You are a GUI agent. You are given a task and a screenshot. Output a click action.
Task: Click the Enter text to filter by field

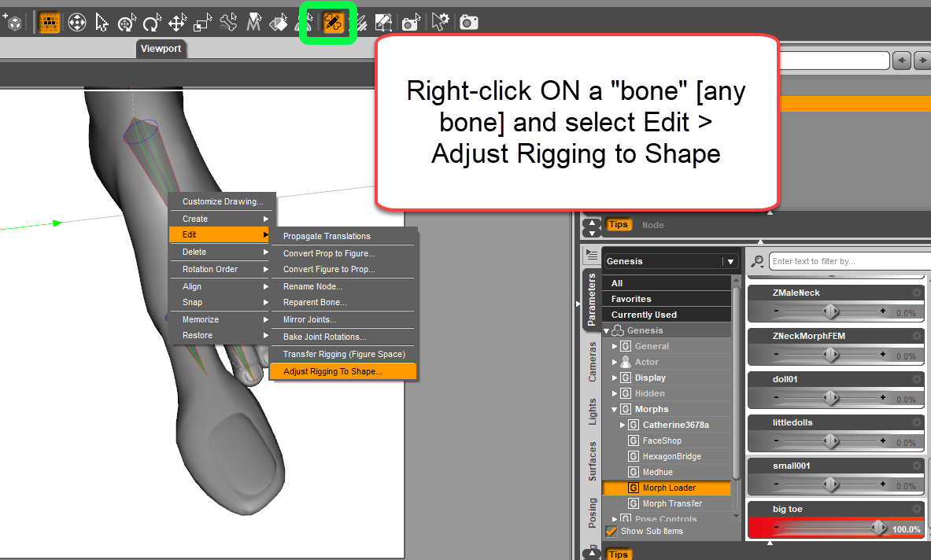(850, 261)
